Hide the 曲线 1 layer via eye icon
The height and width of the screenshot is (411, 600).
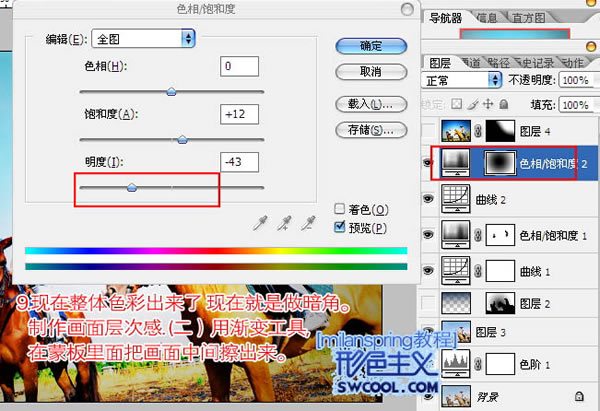(x=429, y=270)
